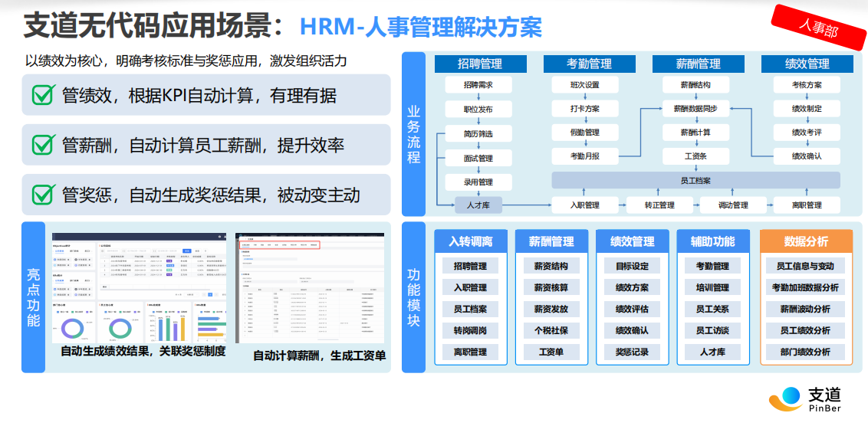Click the 转正管理 box
The image size is (868, 426).
pos(659,205)
